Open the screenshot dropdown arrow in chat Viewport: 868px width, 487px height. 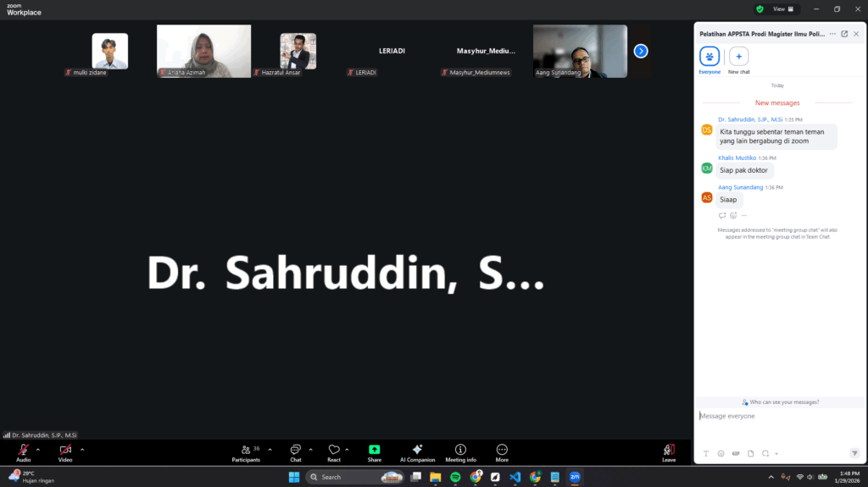click(776, 453)
